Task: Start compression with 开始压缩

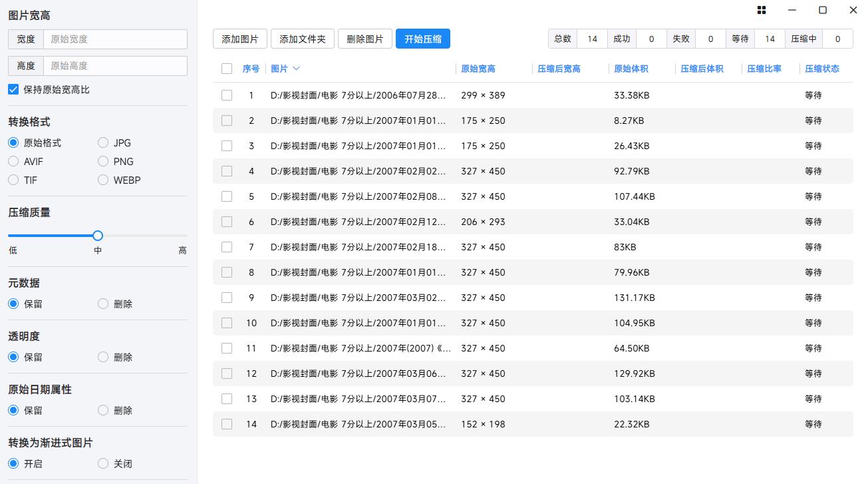Action: [x=423, y=39]
